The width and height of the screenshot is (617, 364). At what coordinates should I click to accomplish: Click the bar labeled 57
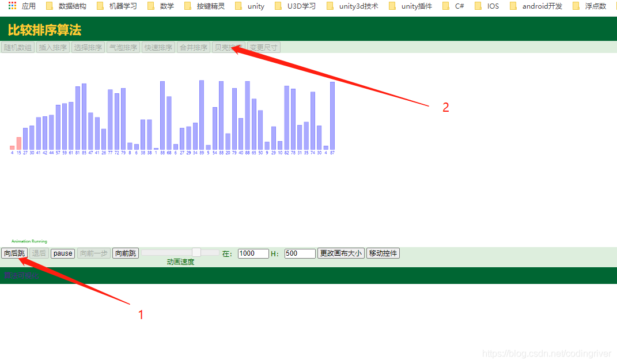(x=58, y=127)
